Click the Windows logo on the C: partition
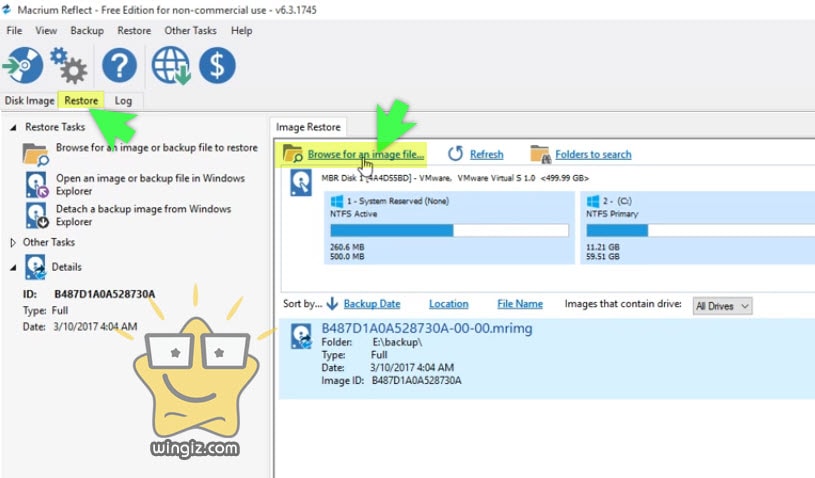 [x=593, y=201]
